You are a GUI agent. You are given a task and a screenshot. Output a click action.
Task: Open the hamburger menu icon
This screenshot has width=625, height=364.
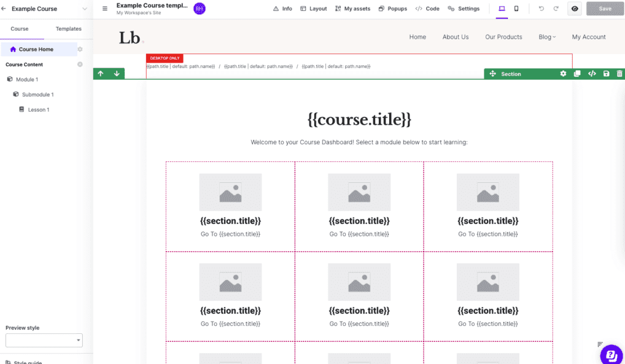(x=105, y=9)
